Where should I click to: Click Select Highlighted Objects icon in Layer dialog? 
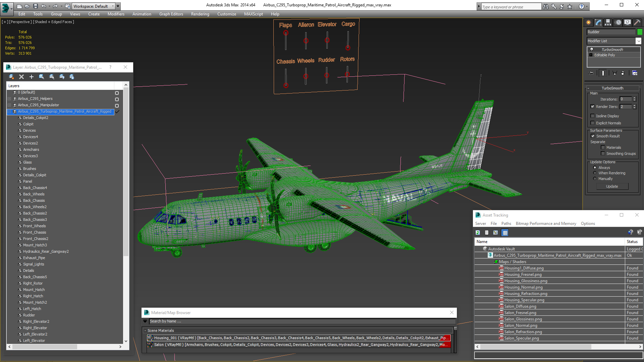click(42, 77)
